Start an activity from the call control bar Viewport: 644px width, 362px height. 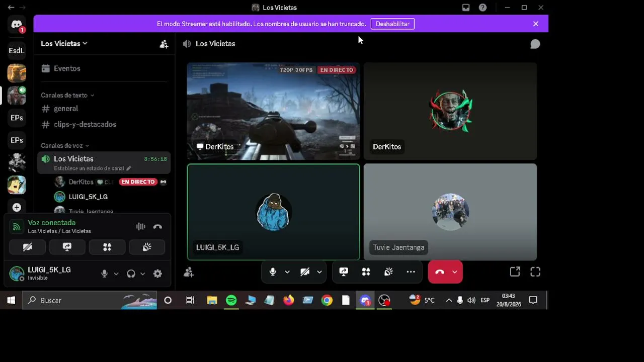tap(366, 272)
